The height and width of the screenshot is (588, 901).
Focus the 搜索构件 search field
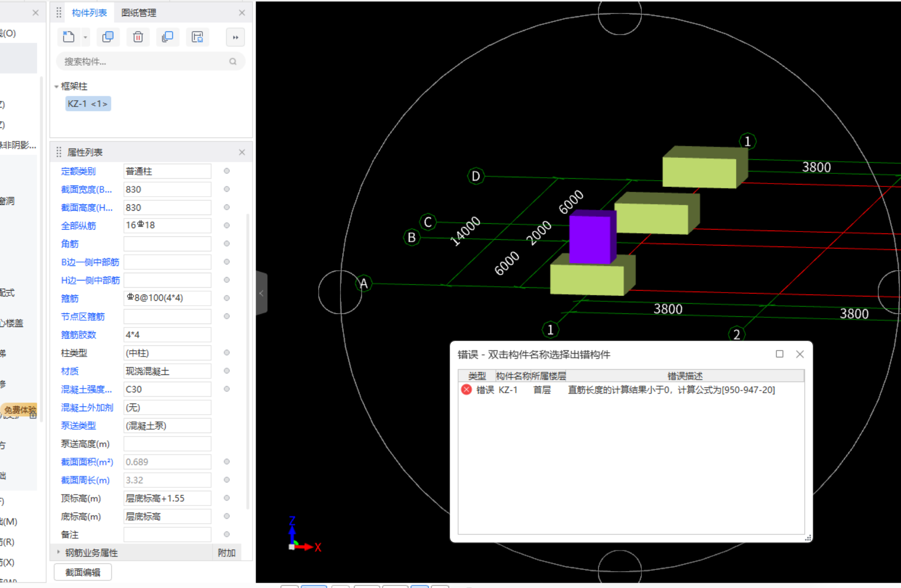(151, 62)
